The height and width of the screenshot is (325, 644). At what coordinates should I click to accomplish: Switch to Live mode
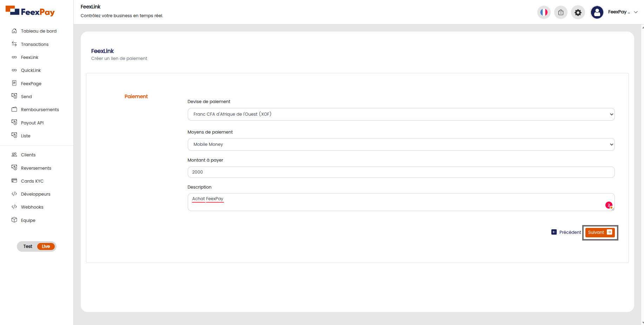pyautogui.click(x=46, y=246)
